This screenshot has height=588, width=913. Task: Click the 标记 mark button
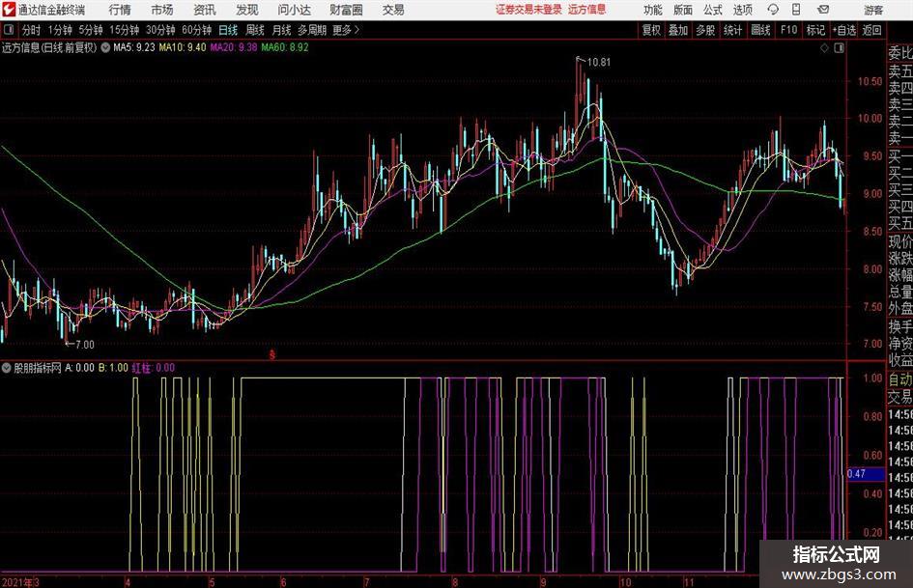tap(815, 30)
